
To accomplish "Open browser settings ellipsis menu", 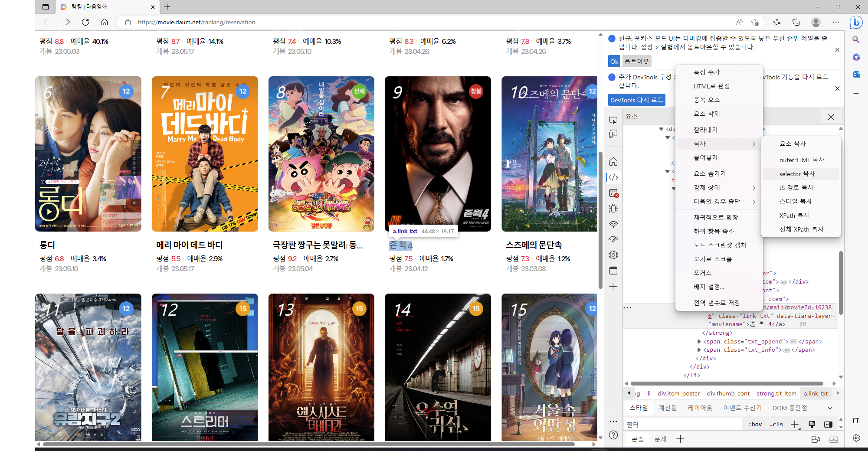I will pos(835,22).
